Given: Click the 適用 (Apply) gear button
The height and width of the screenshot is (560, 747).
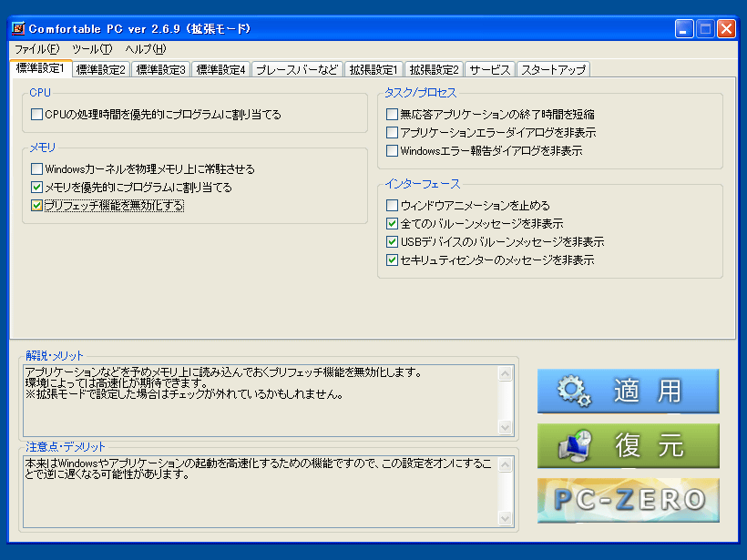Looking at the screenshot, I should coord(628,391).
